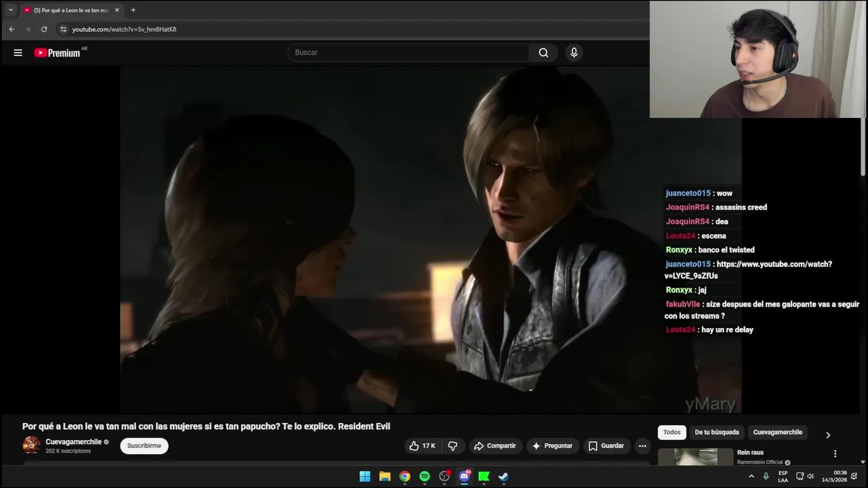Viewport: 868px width, 488px height.
Task: Show hidden system tray icons
Action: [751, 476]
